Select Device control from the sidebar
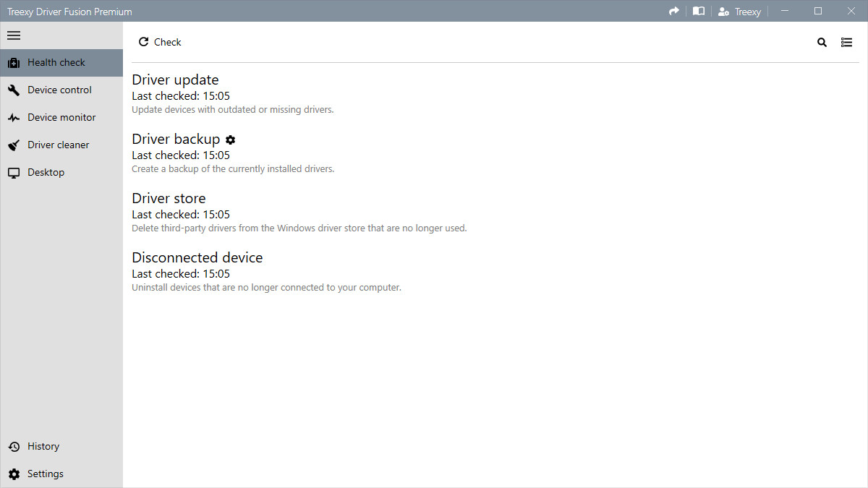Image resolution: width=868 pixels, height=488 pixels. pyautogui.click(x=60, y=90)
